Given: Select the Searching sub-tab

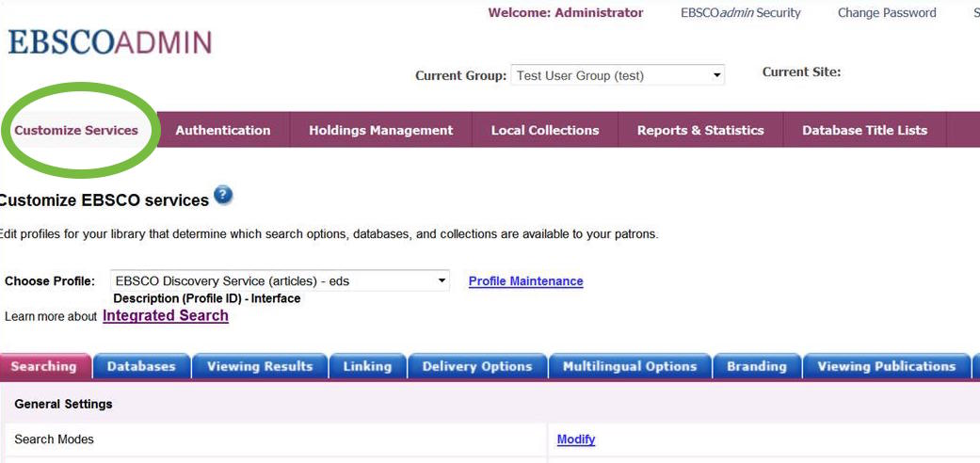Looking at the screenshot, I should pyautogui.click(x=43, y=366).
